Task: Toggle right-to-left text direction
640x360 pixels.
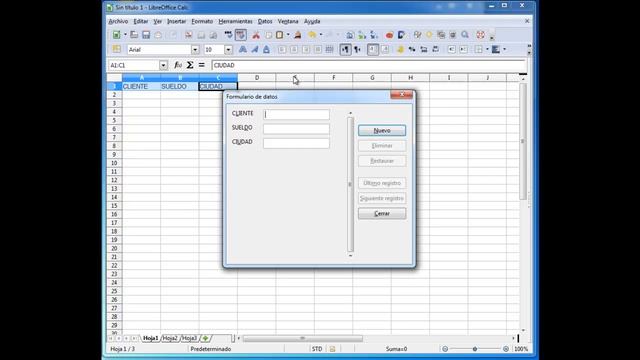Action: click(x=358, y=49)
